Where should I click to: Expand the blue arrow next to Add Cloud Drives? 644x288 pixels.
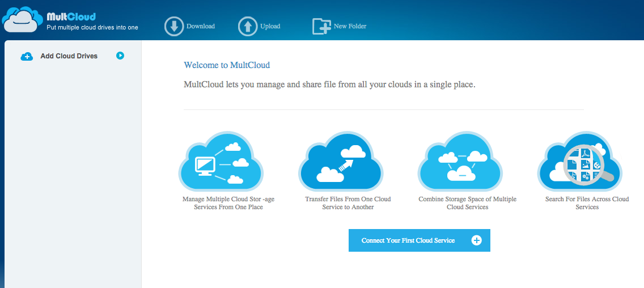click(120, 56)
